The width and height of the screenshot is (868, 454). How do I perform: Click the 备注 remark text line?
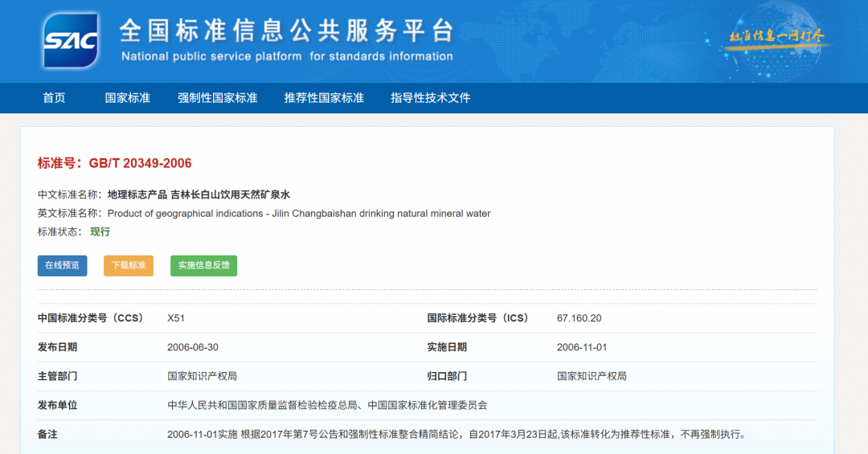coord(457,435)
